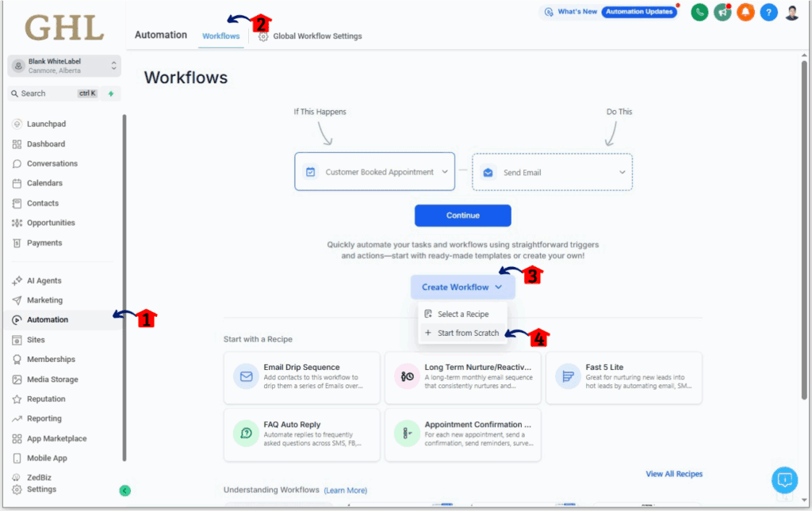The image size is (812, 511).
Task: Click the Settings gear icon in the sidebar
Action: [x=17, y=490]
